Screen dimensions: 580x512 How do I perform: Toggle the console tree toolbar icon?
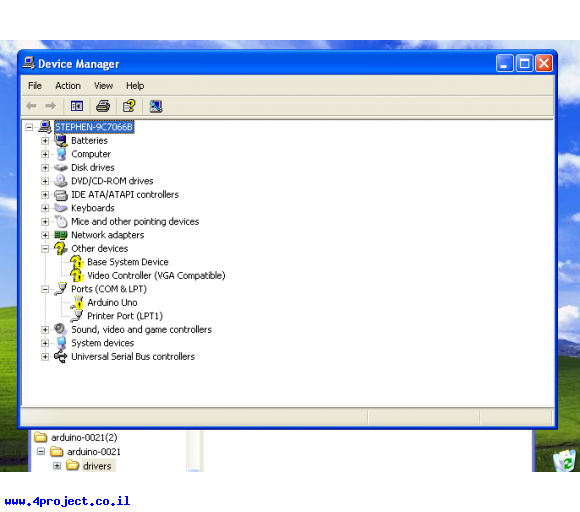[x=77, y=106]
